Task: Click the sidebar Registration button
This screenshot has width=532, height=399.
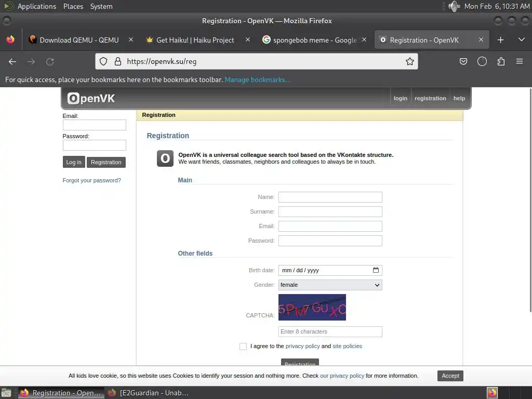Action: (106, 162)
